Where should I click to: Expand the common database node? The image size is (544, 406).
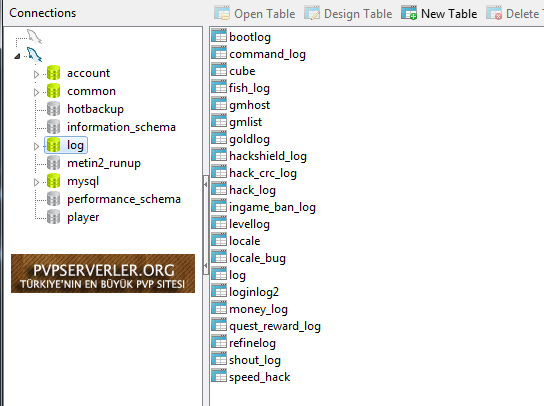tap(36, 92)
